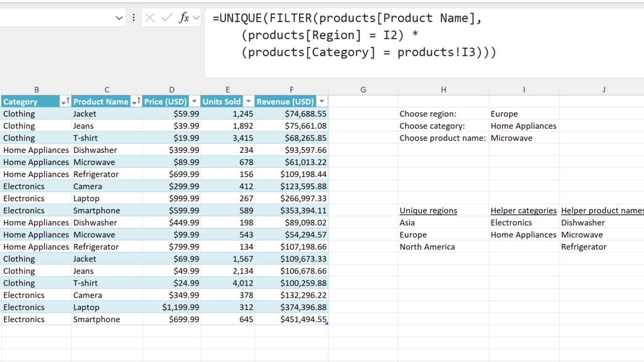644x362 pixels.
Task: Click the Insert Function fx icon
Action: pyautogui.click(x=184, y=18)
